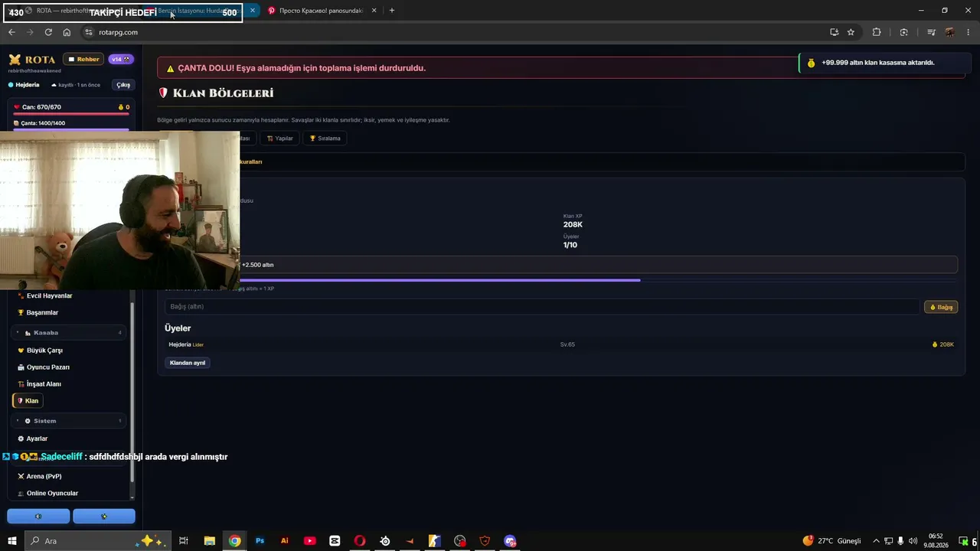
Task: Open Opera browser from the taskbar
Action: pyautogui.click(x=360, y=541)
